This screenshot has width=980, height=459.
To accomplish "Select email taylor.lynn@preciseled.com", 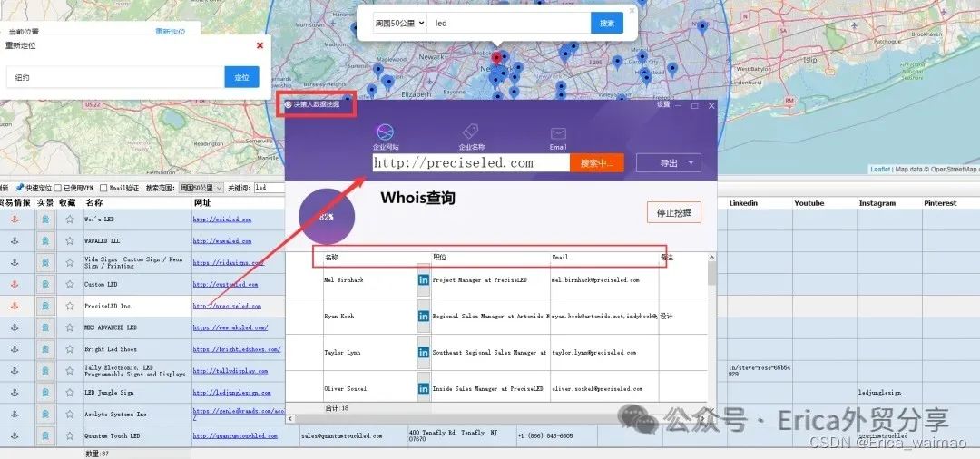I will (x=593, y=352).
